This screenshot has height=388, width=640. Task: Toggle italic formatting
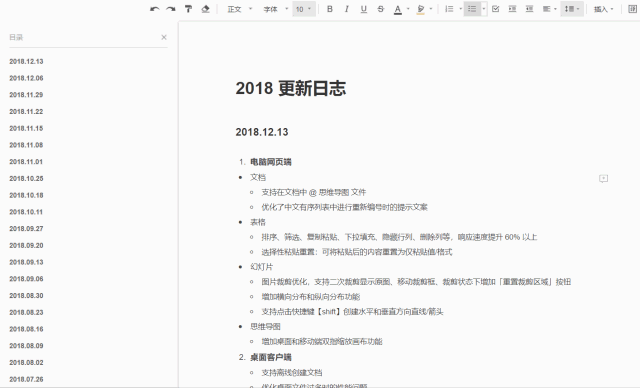347,9
